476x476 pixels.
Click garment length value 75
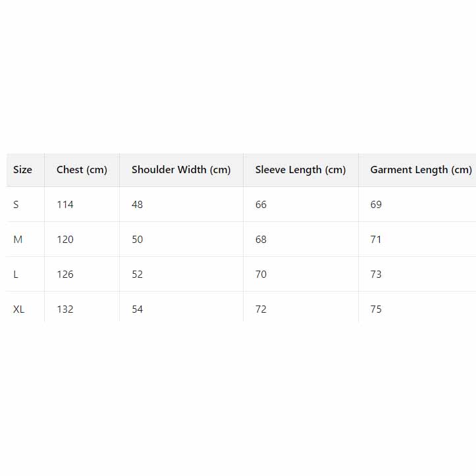coord(376,309)
